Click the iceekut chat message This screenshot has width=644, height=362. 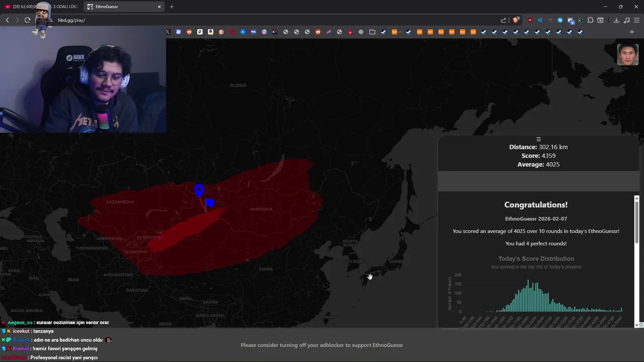click(x=27, y=331)
